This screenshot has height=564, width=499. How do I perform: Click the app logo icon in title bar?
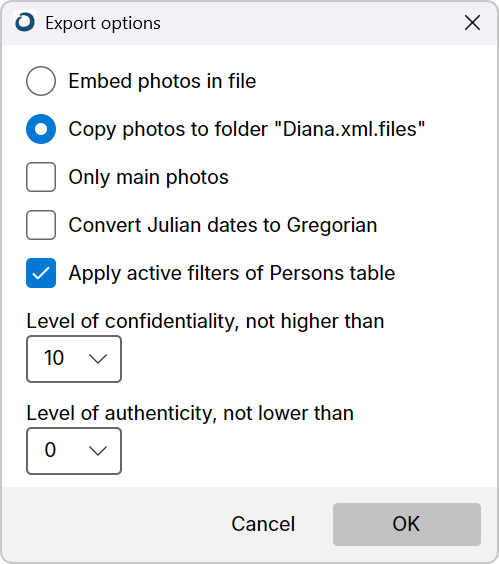25,22
